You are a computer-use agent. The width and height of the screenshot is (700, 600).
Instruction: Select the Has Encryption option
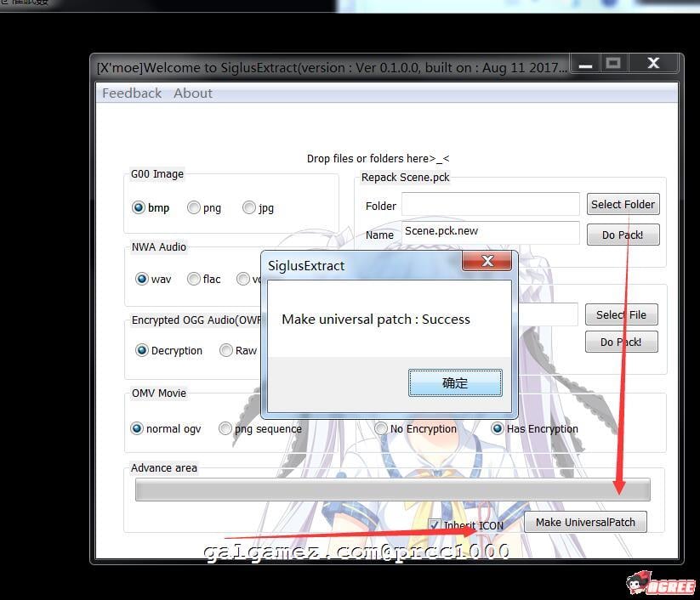pyautogui.click(x=498, y=428)
